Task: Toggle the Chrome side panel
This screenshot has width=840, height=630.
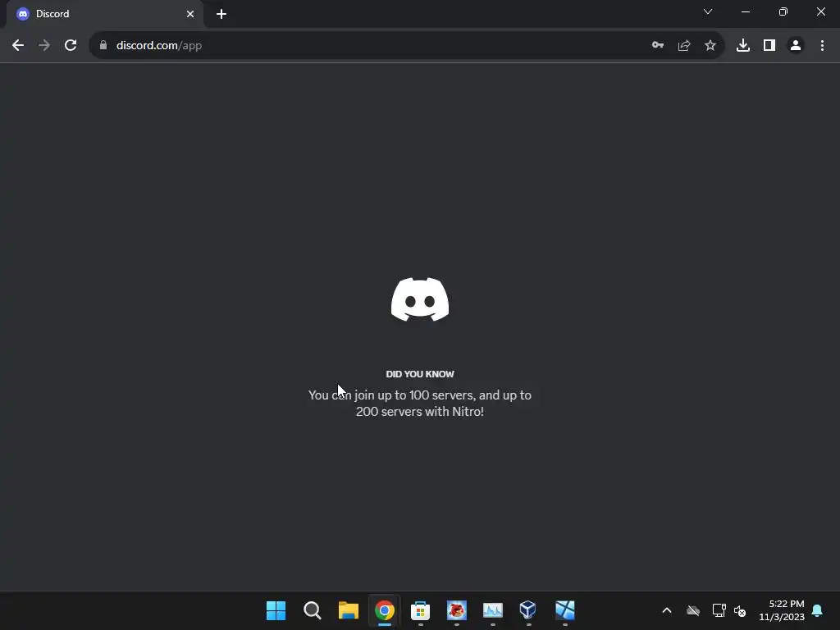Action: [x=769, y=46]
